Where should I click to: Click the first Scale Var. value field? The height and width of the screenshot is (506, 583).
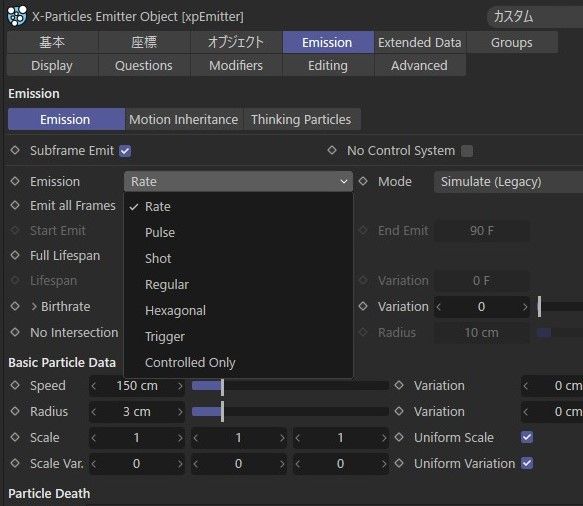(137, 464)
